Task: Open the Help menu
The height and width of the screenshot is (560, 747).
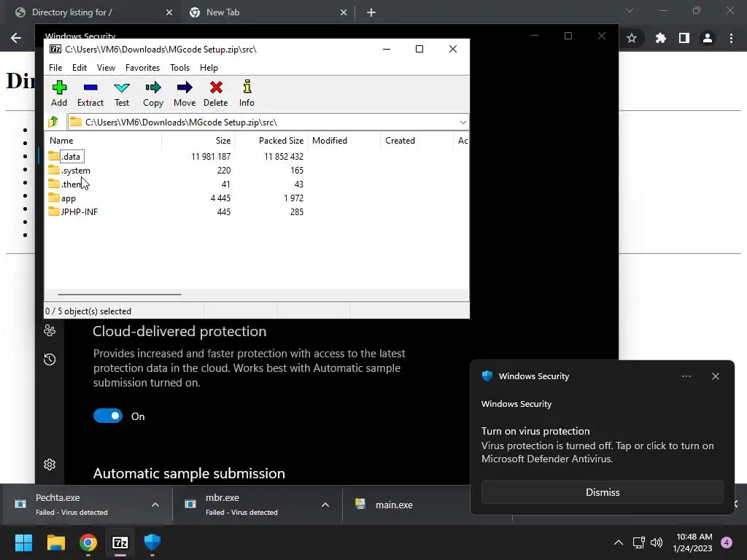Action: point(209,68)
